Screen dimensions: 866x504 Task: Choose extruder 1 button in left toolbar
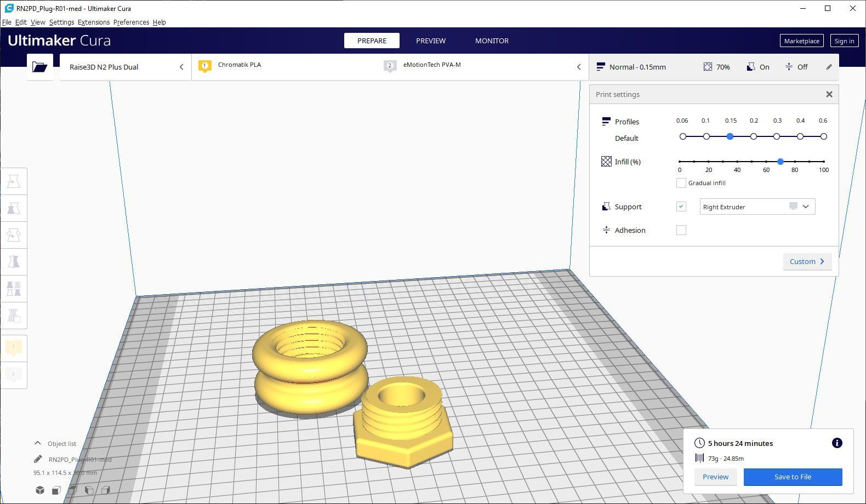click(14, 347)
